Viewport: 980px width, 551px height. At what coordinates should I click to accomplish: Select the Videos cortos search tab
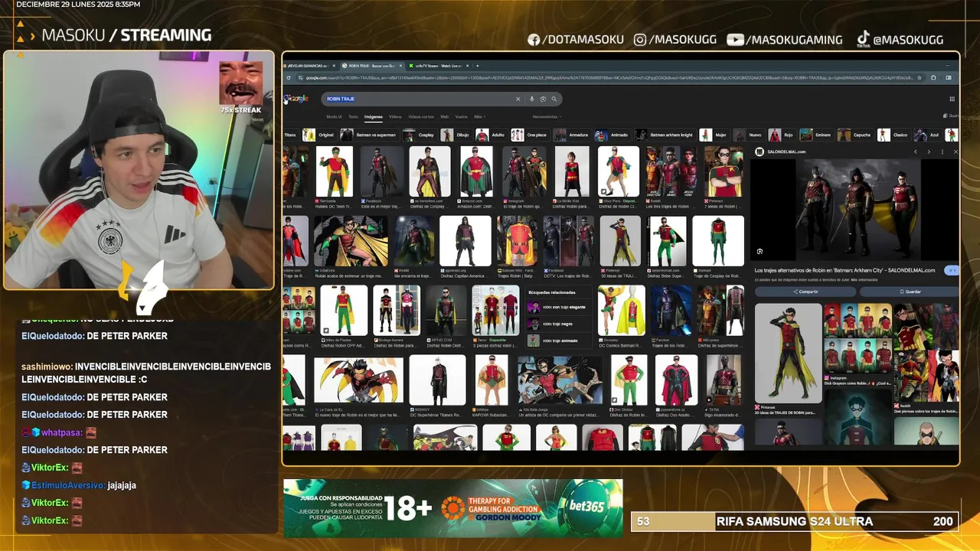pos(421,116)
